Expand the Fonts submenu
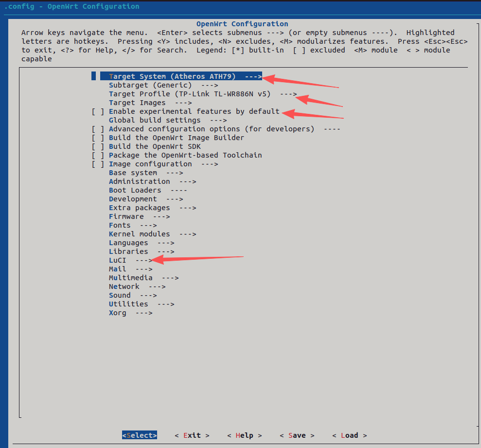Screen dimensions: 481x448 133,225
